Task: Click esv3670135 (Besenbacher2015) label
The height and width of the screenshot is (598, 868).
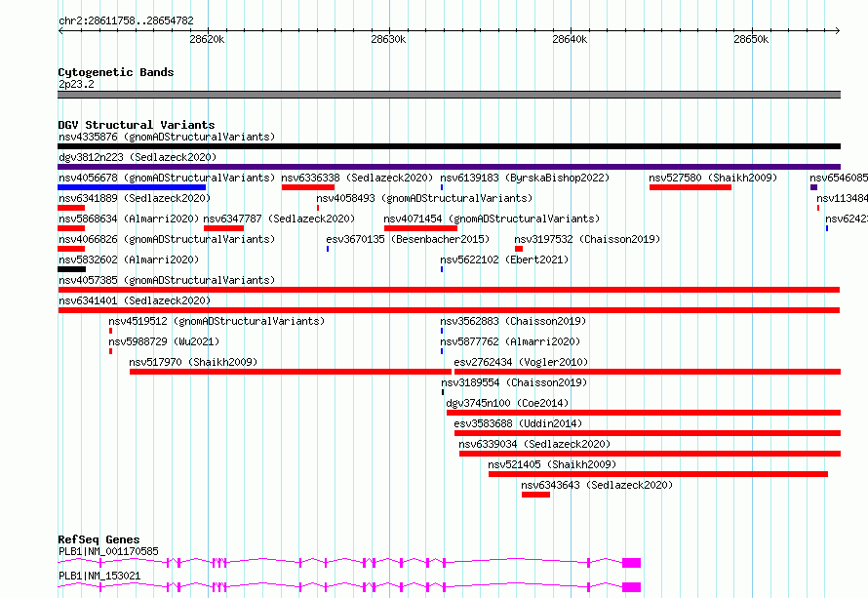Action: tap(408, 239)
